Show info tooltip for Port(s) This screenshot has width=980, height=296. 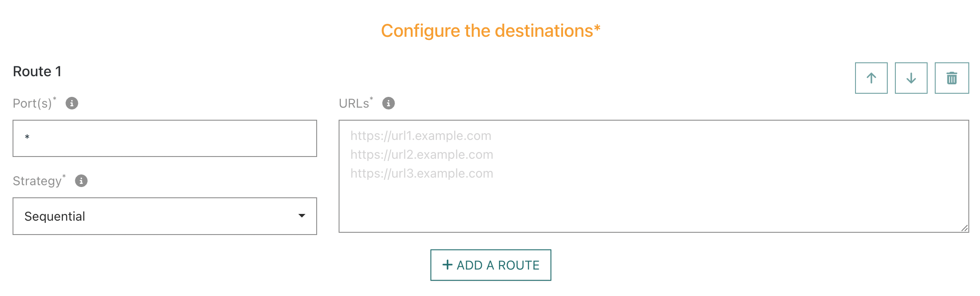click(72, 103)
